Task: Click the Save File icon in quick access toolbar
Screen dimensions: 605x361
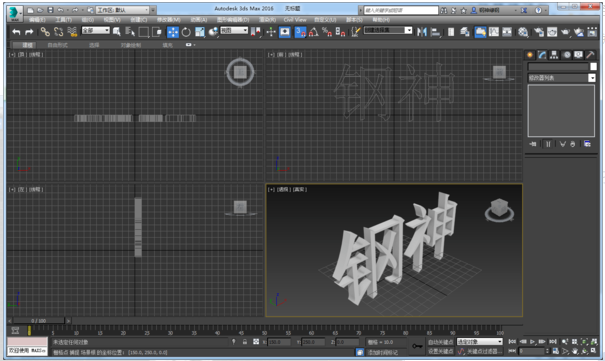Action: coord(50,10)
